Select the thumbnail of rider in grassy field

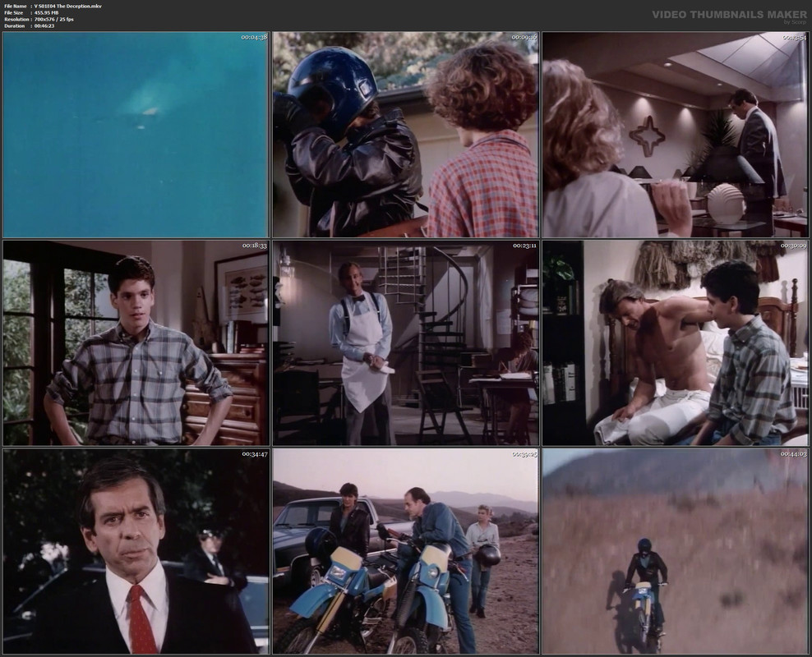tap(676, 551)
